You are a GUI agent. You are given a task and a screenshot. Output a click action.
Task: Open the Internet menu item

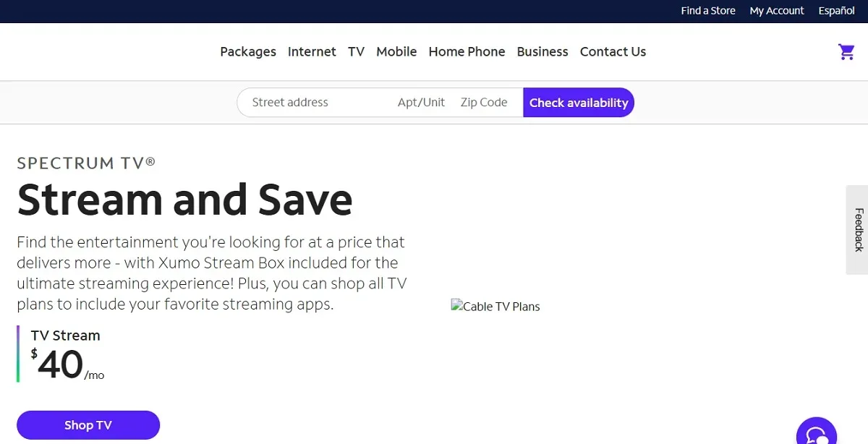(312, 51)
